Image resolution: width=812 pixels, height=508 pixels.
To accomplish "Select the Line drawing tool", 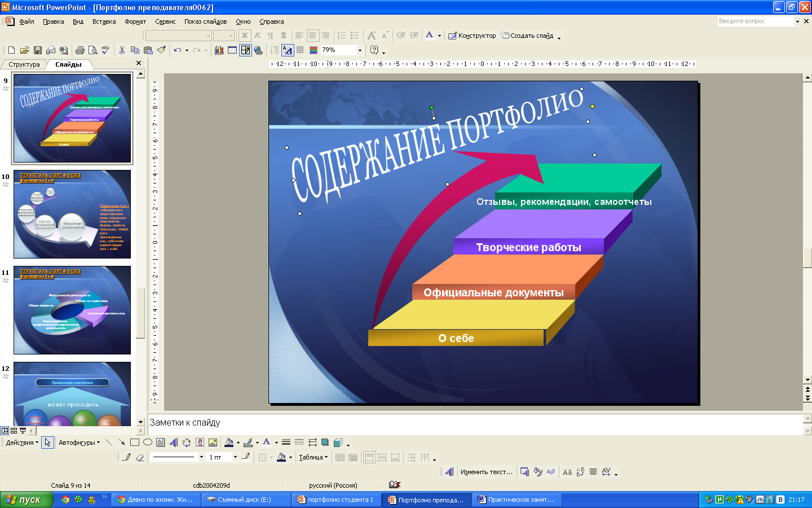I will 108,443.
